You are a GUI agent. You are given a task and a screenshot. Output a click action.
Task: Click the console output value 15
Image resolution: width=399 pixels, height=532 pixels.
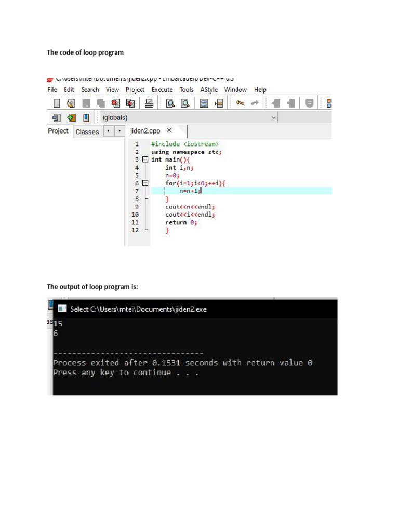click(58, 323)
